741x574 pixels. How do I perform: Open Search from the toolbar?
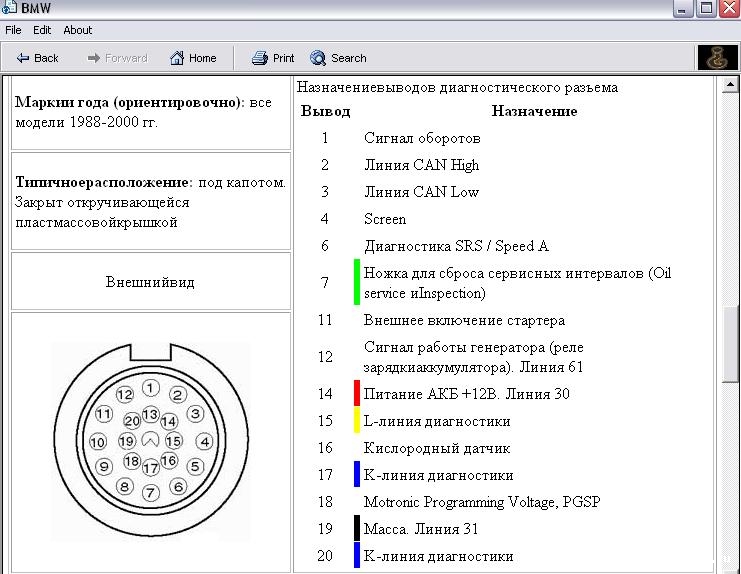[338, 58]
